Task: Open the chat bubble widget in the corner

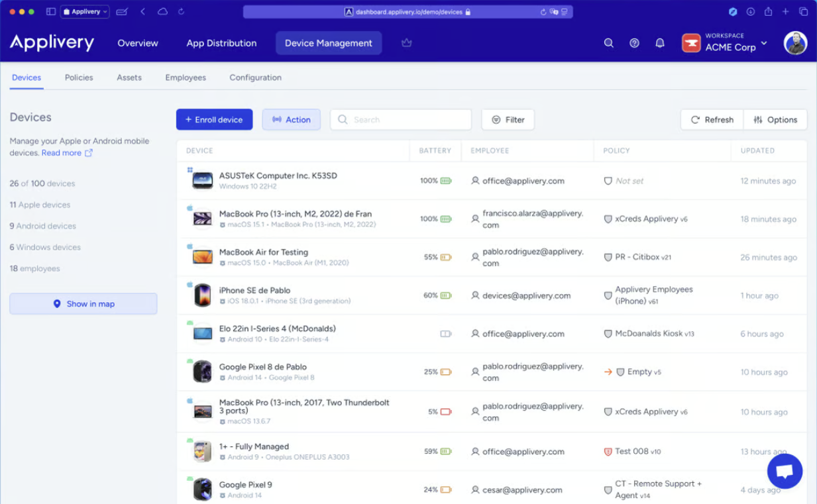Action: click(x=785, y=471)
